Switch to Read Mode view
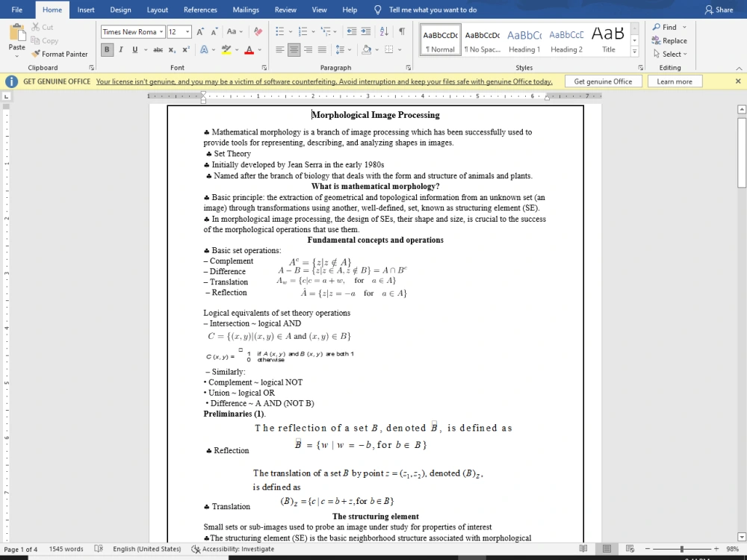 (x=583, y=549)
